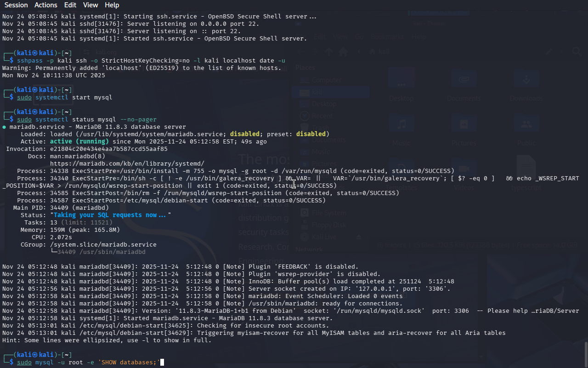Open the terminal View menu

click(x=90, y=5)
